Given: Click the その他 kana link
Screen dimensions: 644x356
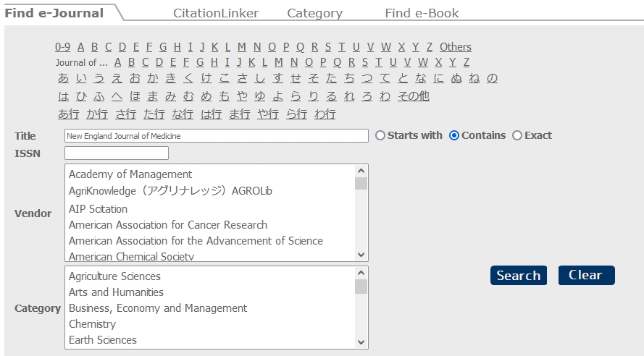Looking at the screenshot, I should pos(413,96).
